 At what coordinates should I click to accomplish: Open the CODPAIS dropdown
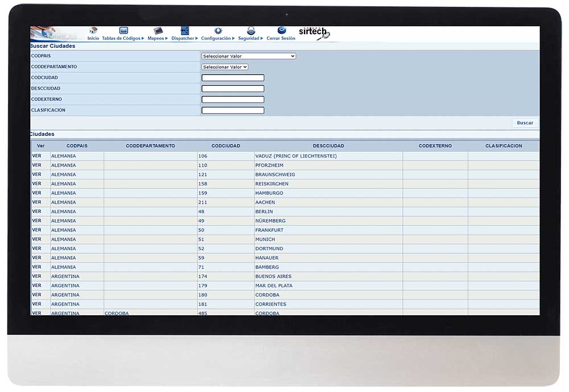click(249, 56)
